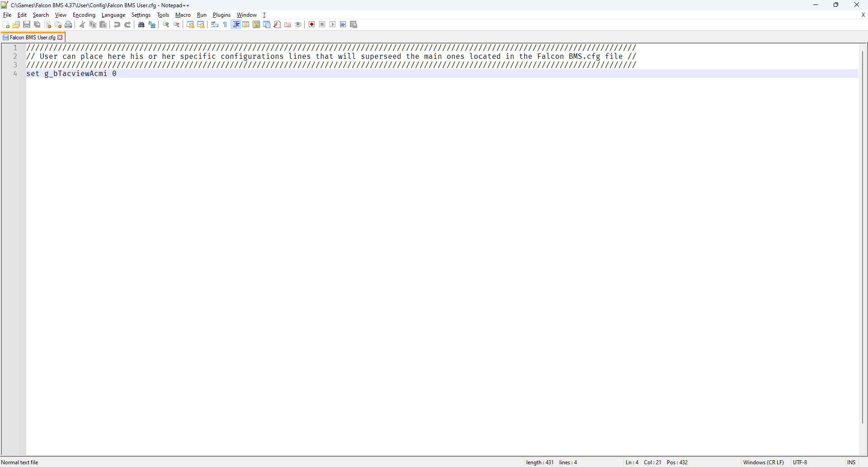Create a new file with the New icon
This screenshot has height=467, width=868.
pos(6,25)
